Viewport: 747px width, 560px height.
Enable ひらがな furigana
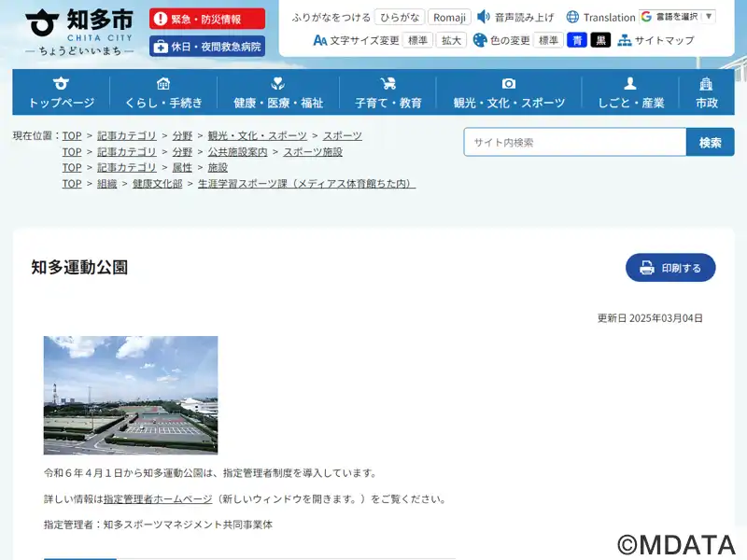coord(400,18)
